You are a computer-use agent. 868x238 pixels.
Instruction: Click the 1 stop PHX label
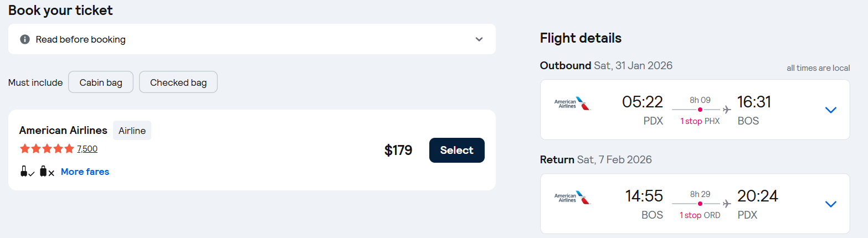click(700, 121)
